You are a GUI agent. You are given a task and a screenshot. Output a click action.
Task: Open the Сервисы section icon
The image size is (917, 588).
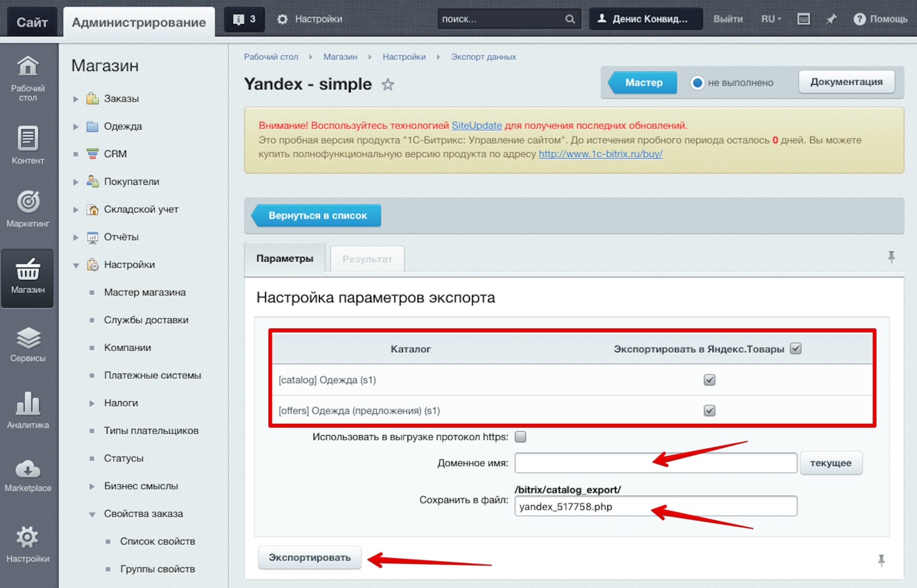pyautogui.click(x=28, y=344)
